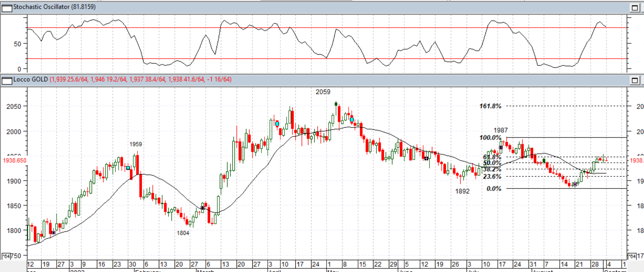Screen dimensions: 644x272
Task: Click the red 1938.650 current price marker
Action: tap(14, 161)
